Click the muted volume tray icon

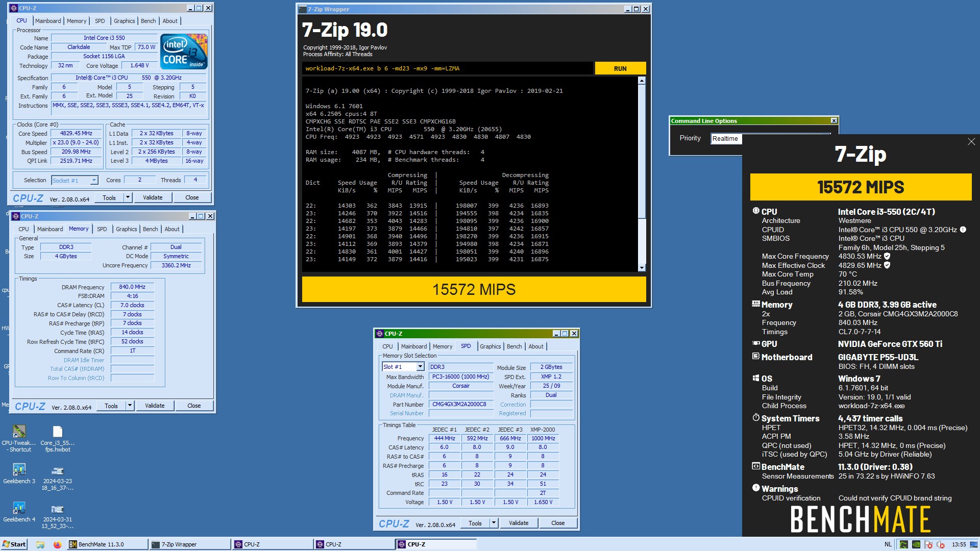pyautogui.click(x=941, y=544)
